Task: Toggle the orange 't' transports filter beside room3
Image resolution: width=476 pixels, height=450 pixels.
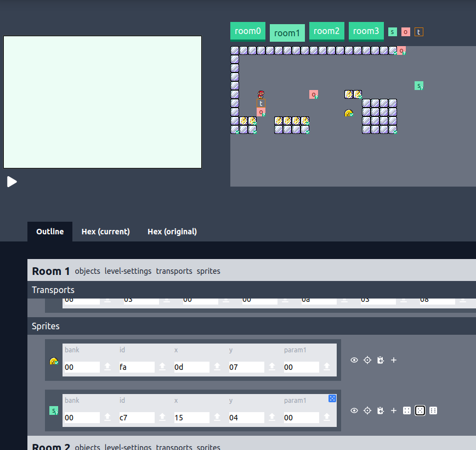Action: (x=419, y=32)
